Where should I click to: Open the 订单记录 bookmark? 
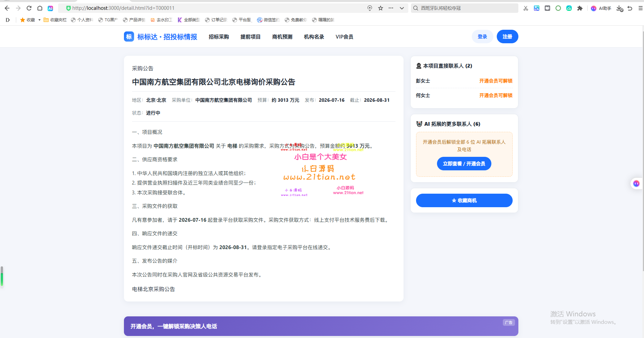(x=216, y=20)
